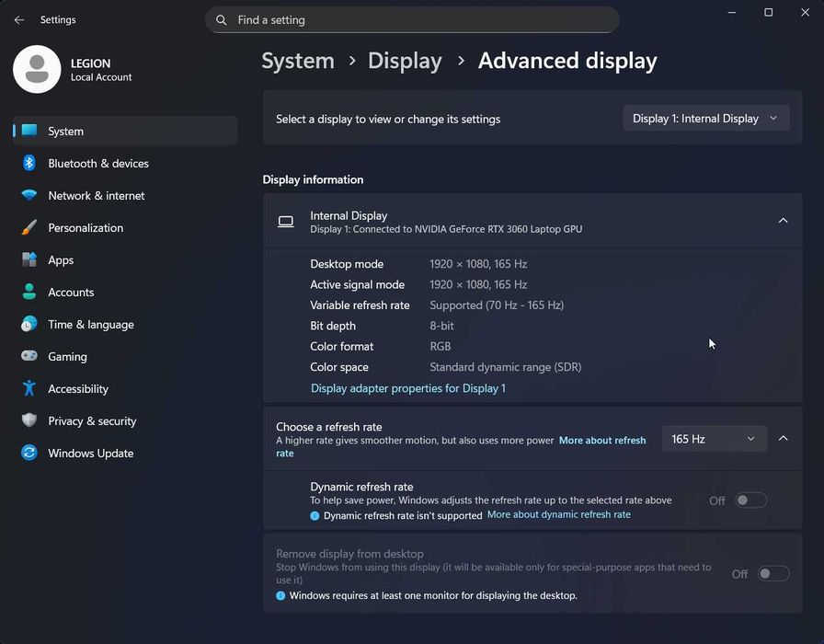Open Accounts settings category

tap(125, 293)
